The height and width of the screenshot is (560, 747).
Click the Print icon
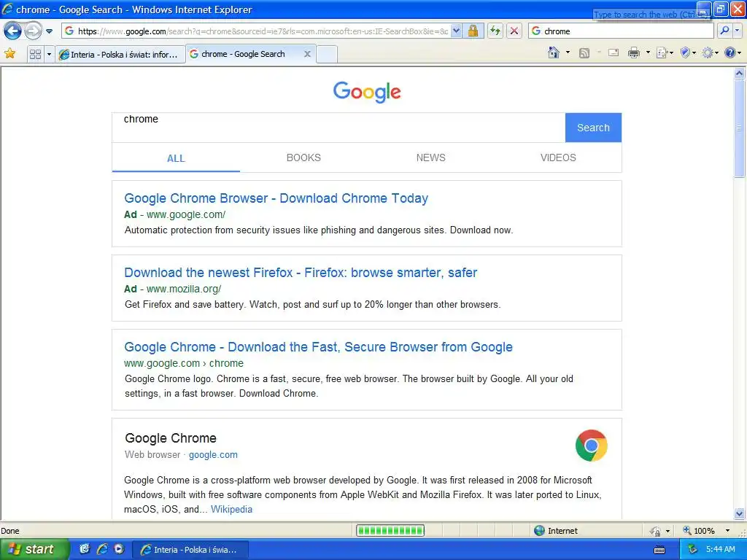[x=634, y=52]
